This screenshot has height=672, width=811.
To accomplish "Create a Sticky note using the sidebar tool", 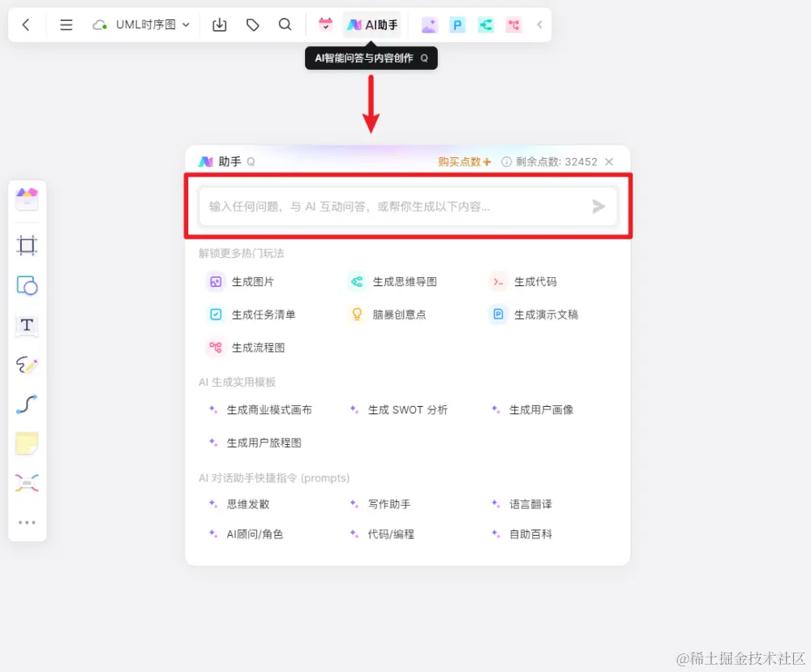I will point(27,443).
